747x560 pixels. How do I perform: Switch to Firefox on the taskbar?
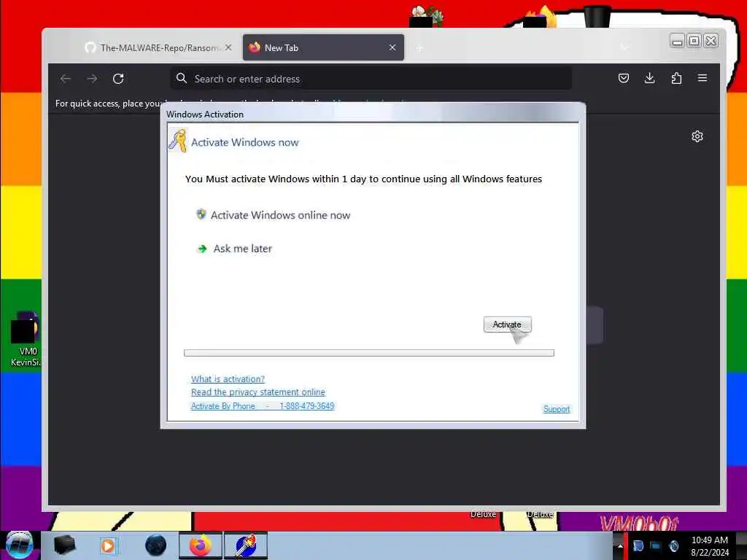(201, 545)
